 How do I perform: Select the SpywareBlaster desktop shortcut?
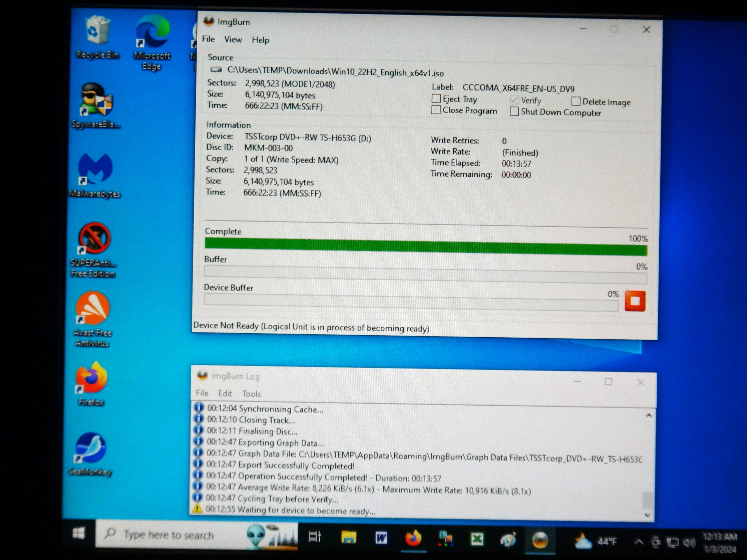[x=96, y=106]
